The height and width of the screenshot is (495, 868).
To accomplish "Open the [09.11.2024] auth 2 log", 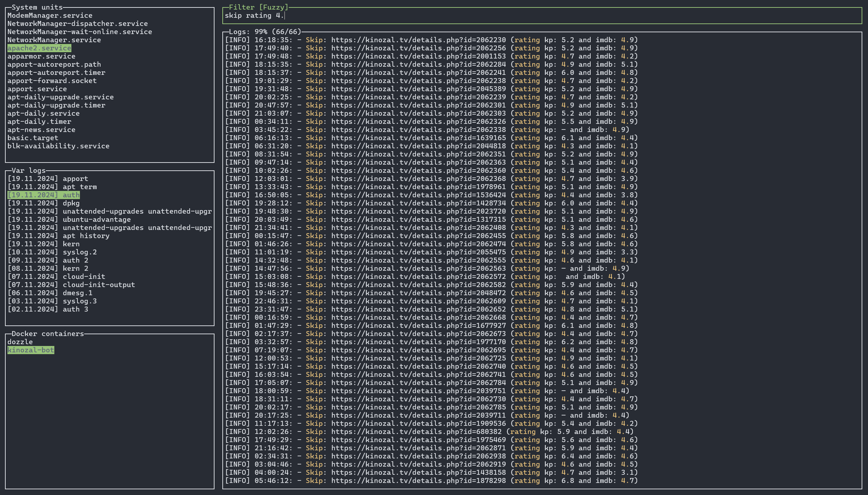I will point(48,260).
